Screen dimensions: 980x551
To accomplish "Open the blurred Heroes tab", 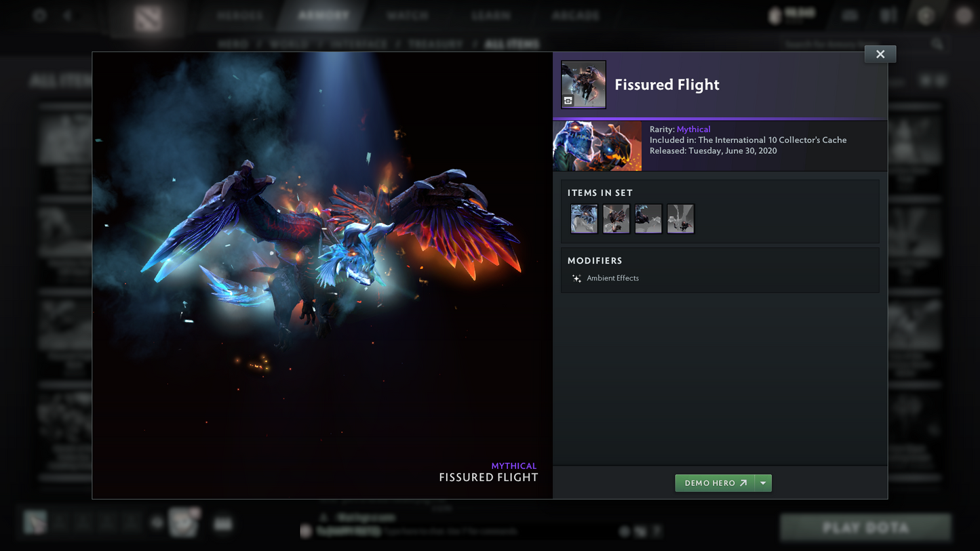I will 240,16.
